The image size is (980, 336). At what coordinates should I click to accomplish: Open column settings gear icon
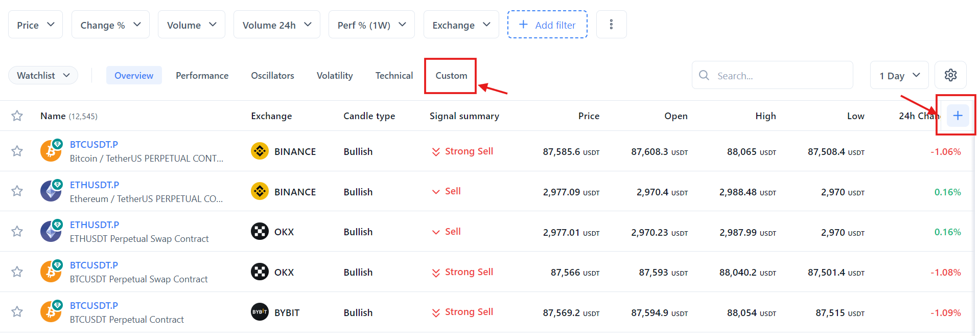pyautogui.click(x=950, y=75)
